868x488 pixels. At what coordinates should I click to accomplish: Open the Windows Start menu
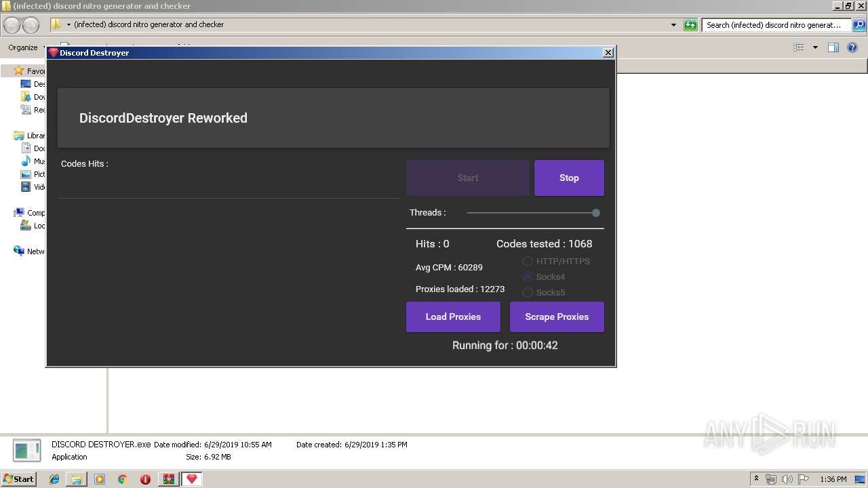18,479
